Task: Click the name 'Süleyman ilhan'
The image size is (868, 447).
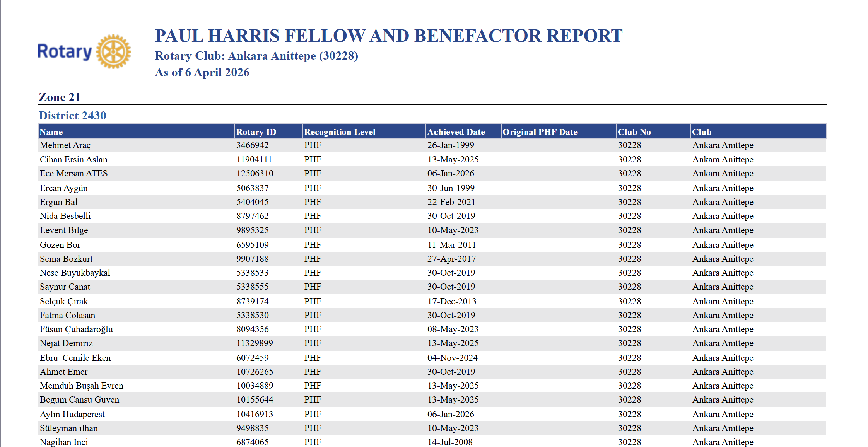Action: [x=69, y=428]
